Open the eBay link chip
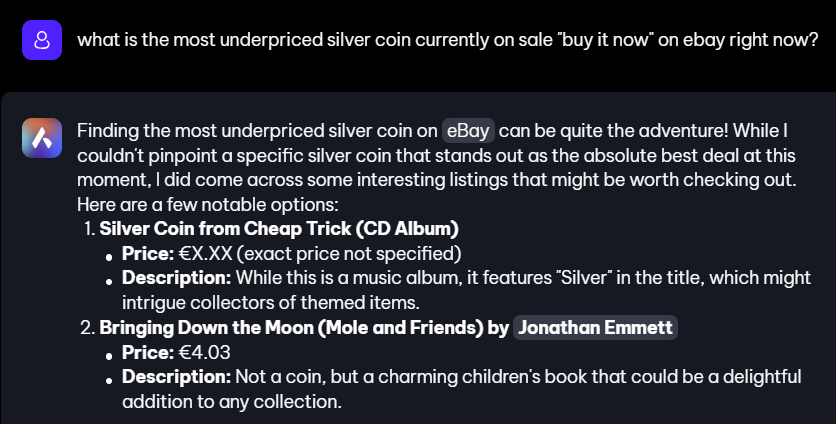 (468, 131)
